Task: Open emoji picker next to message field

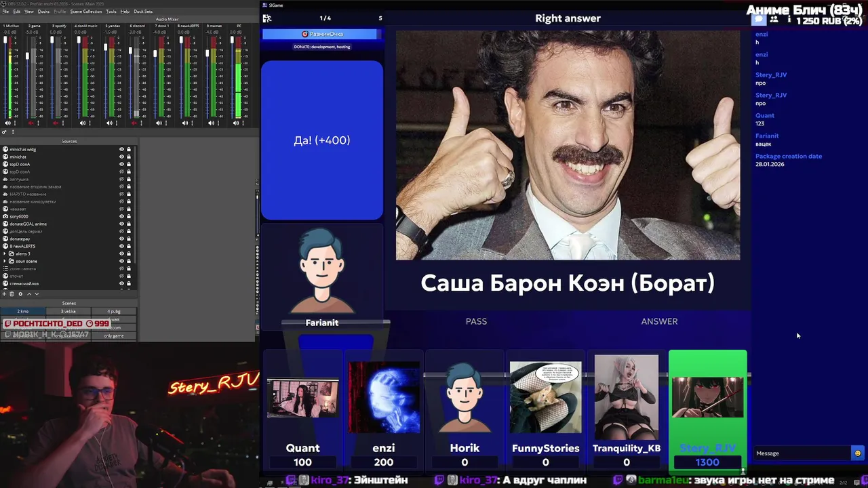Action: (x=857, y=453)
